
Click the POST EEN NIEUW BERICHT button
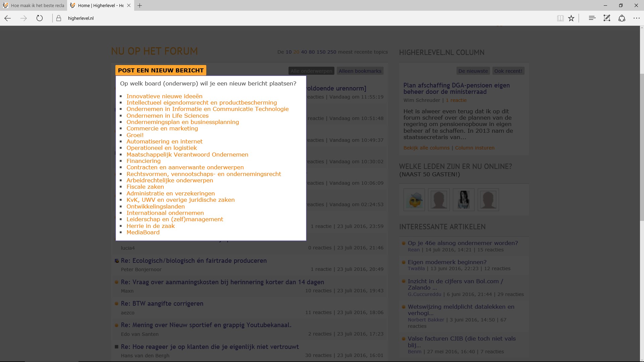pos(161,70)
